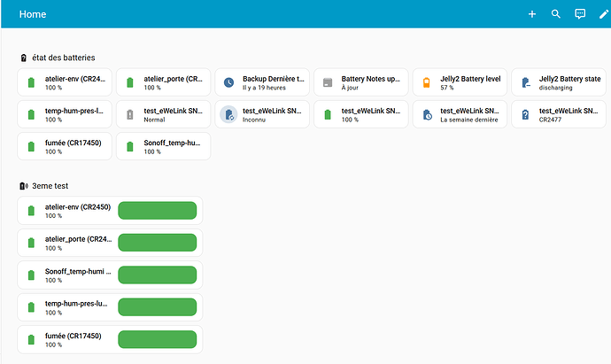The image size is (611, 364).
Task: Click icon of the La semaine dernière tile
Action: pos(426,114)
